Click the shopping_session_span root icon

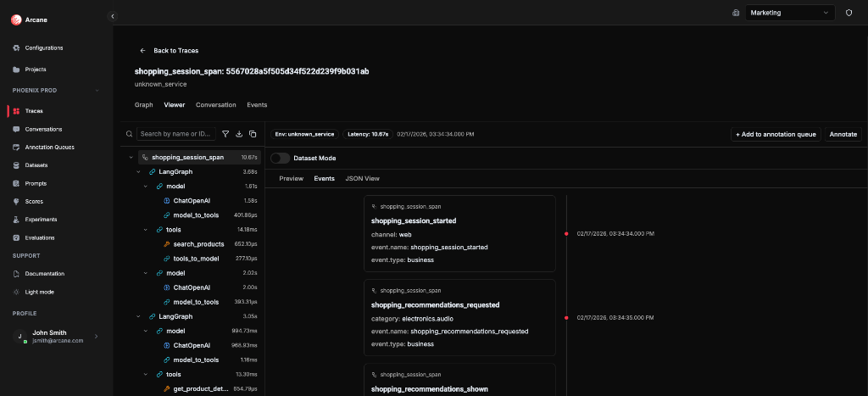tap(145, 158)
